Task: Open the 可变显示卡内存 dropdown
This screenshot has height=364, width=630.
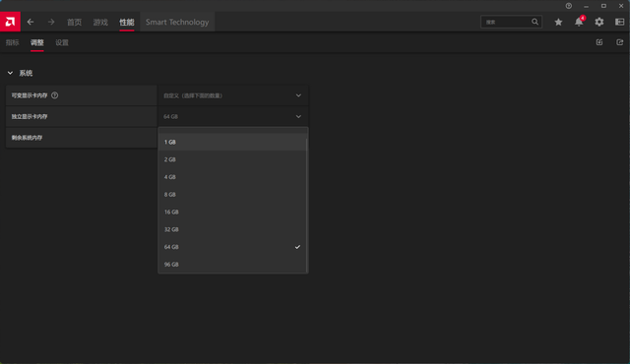Action: pos(232,95)
